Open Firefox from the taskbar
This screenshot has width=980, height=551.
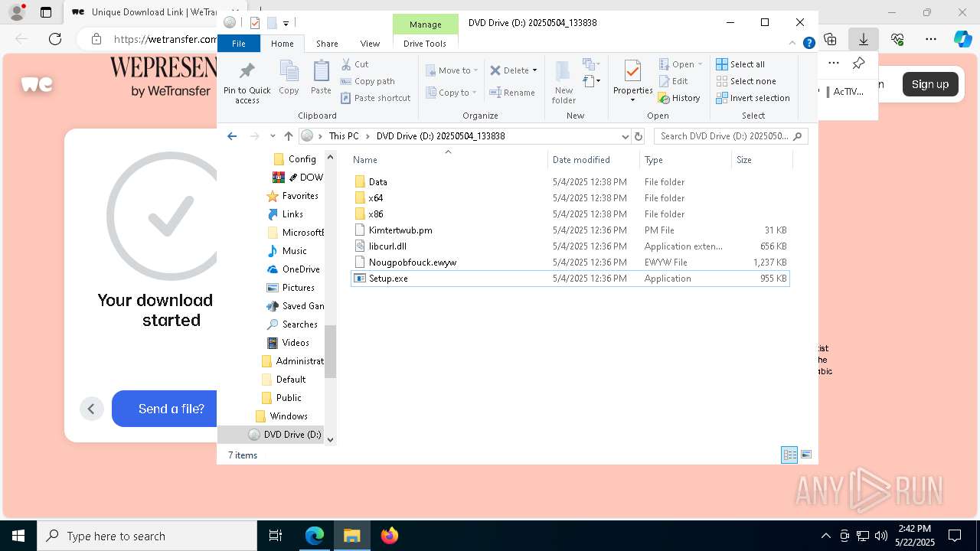click(390, 536)
